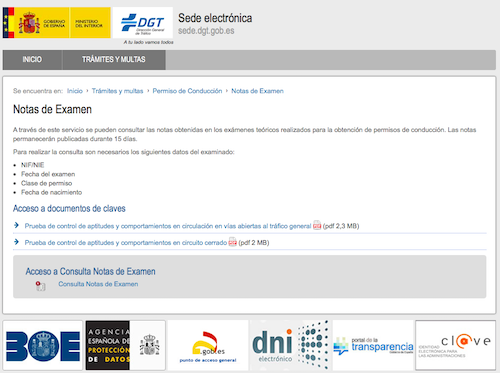Open the circuito cerrado PDF document link
Screen dimensions: 500x373
click(126, 243)
